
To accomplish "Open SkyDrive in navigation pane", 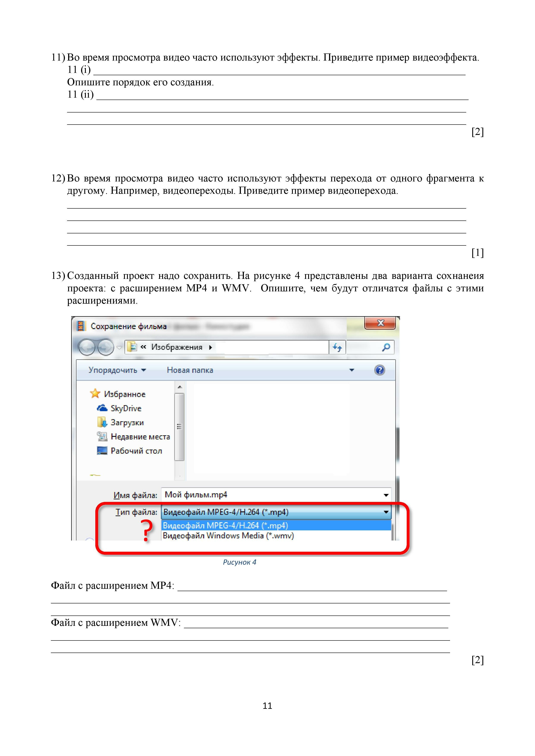I will [x=126, y=408].
